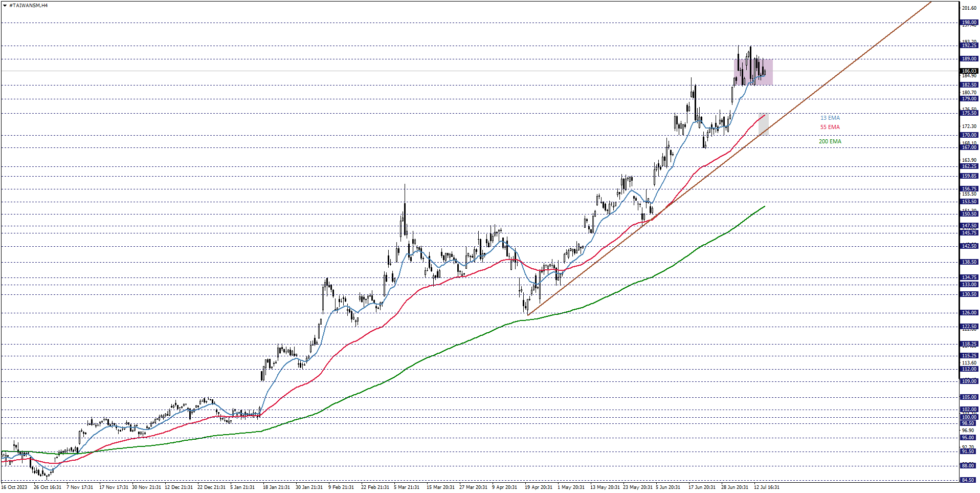Click the 18 Jan 21:31 date label

point(276,487)
